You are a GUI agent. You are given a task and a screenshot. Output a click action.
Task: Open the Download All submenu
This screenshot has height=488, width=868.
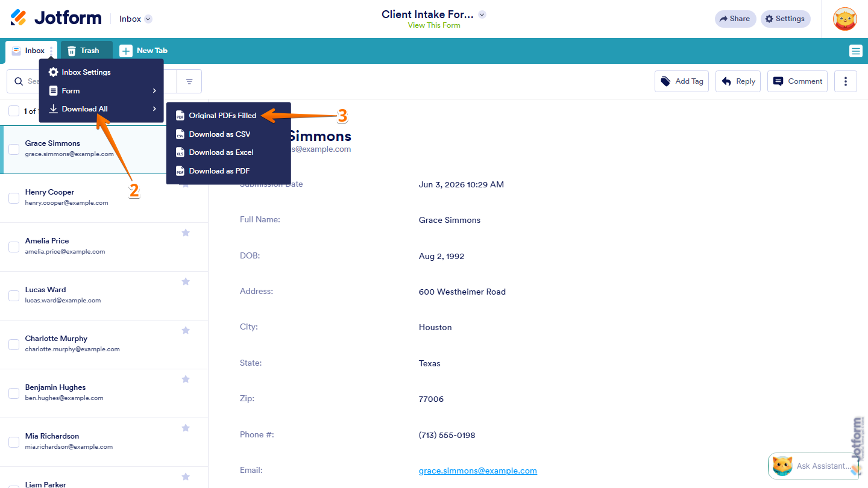click(101, 109)
